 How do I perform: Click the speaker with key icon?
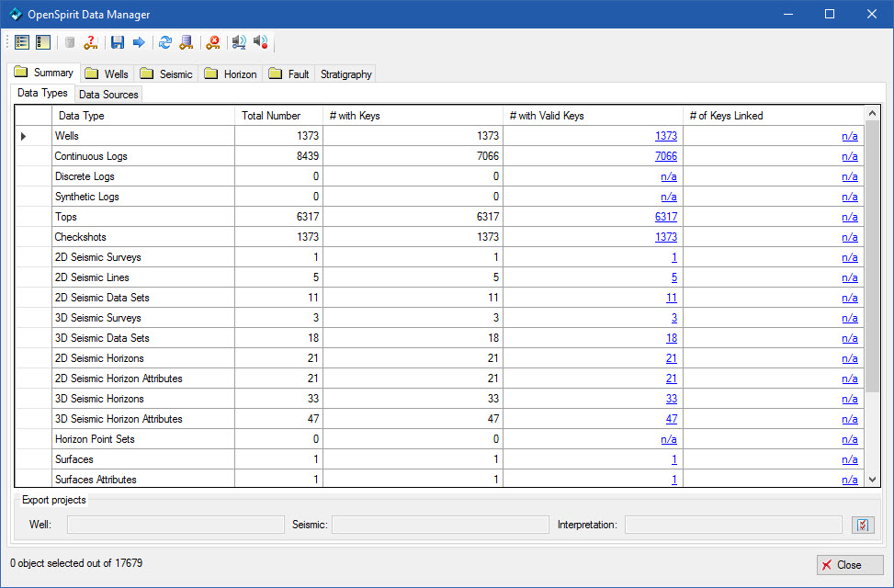point(239,42)
